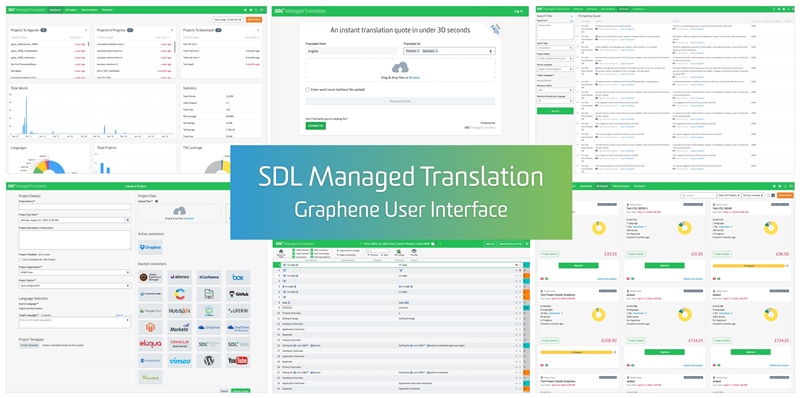Open the 'View: All Projects' filter dropdown
This screenshot has height=398, width=800.
click(728, 195)
